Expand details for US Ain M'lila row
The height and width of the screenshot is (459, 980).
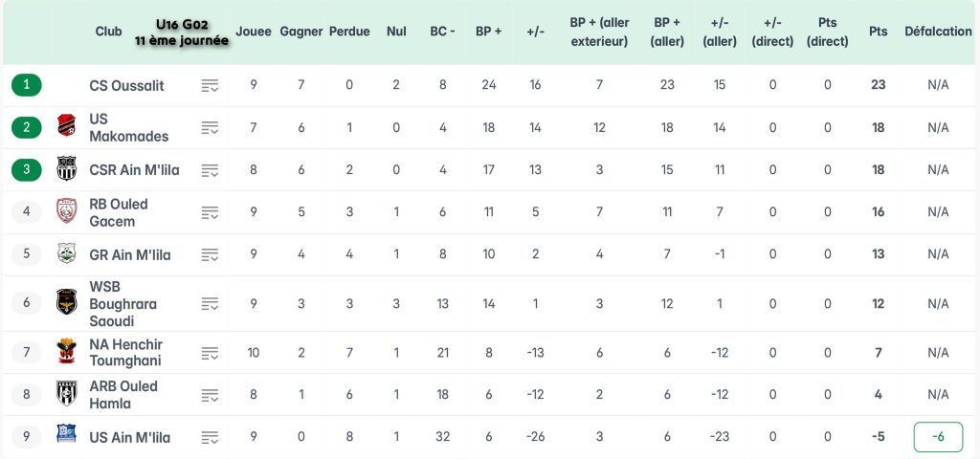pyautogui.click(x=210, y=437)
